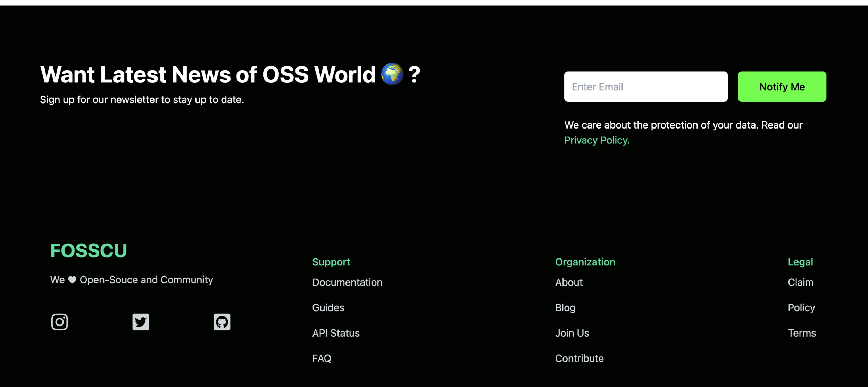Click the Join Us link

click(x=572, y=333)
